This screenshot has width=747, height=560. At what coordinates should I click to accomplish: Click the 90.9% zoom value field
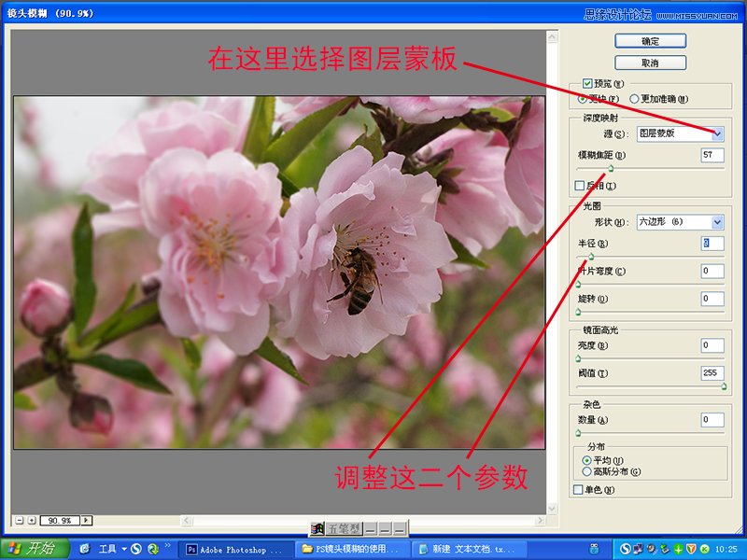60,521
